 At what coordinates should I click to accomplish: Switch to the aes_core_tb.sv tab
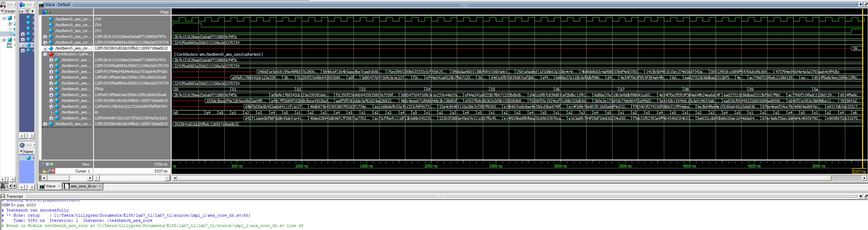point(83,186)
